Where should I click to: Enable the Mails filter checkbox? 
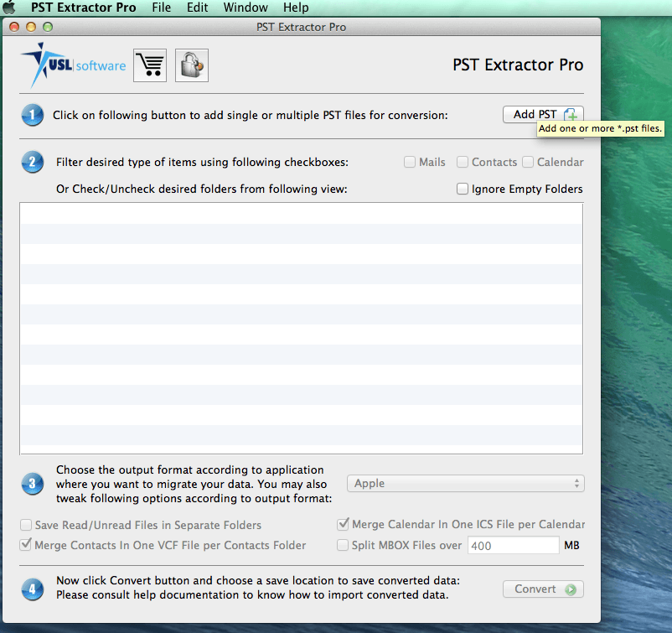tap(410, 162)
